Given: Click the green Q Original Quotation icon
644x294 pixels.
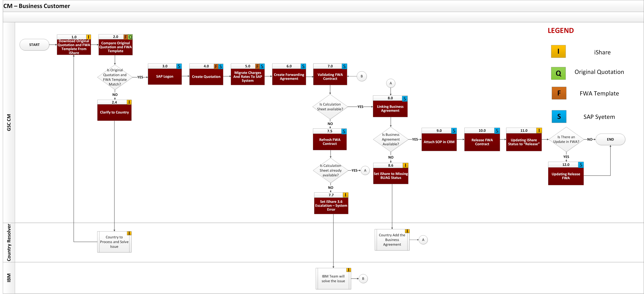Looking at the screenshot, I should pyautogui.click(x=558, y=73).
